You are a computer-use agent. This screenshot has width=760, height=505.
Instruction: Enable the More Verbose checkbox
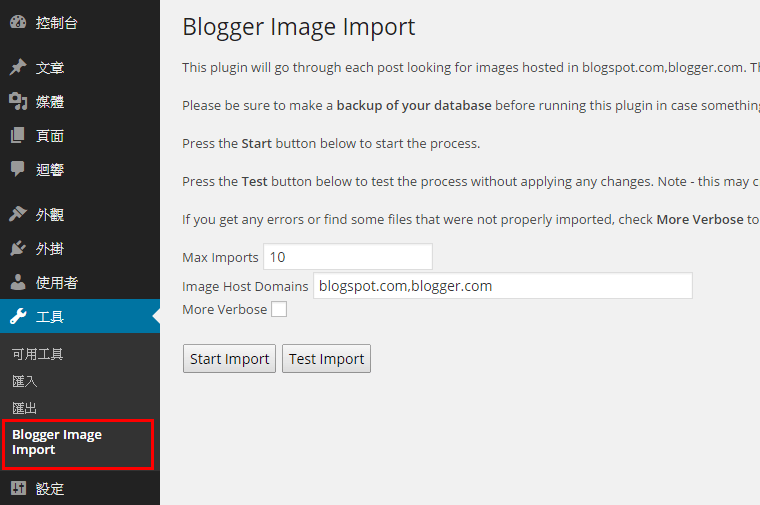(x=279, y=309)
